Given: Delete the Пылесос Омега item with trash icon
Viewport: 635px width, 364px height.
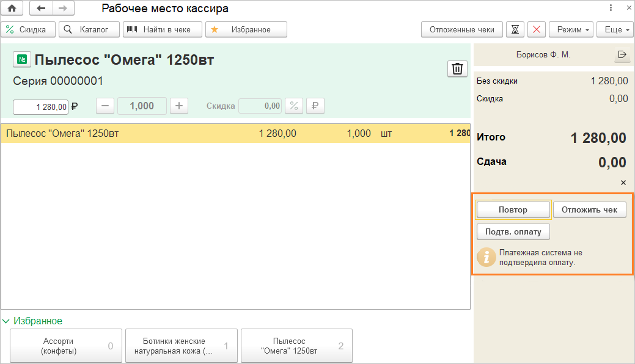Looking at the screenshot, I should [x=457, y=68].
